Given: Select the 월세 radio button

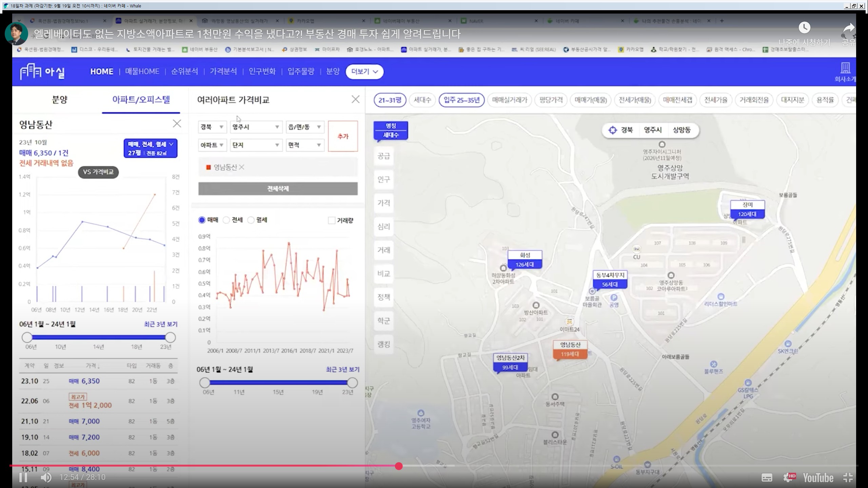Looking at the screenshot, I should click(x=251, y=220).
